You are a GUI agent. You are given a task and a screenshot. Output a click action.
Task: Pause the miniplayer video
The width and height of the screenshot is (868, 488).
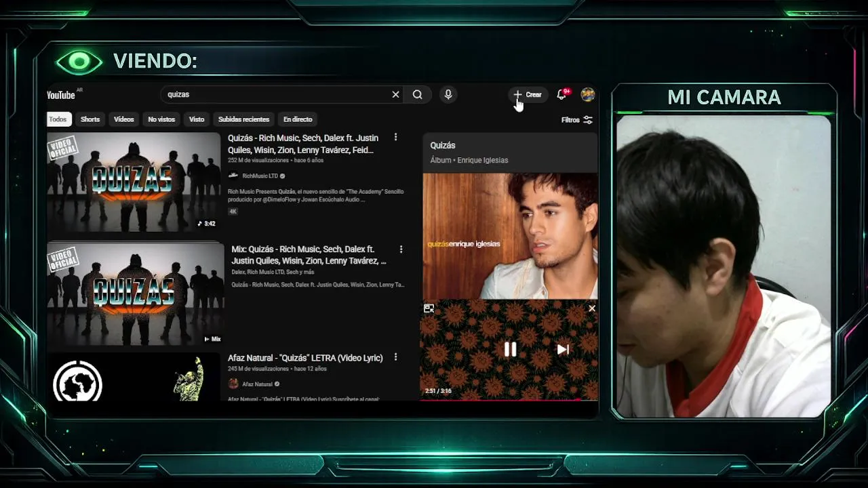[x=510, y=350]
